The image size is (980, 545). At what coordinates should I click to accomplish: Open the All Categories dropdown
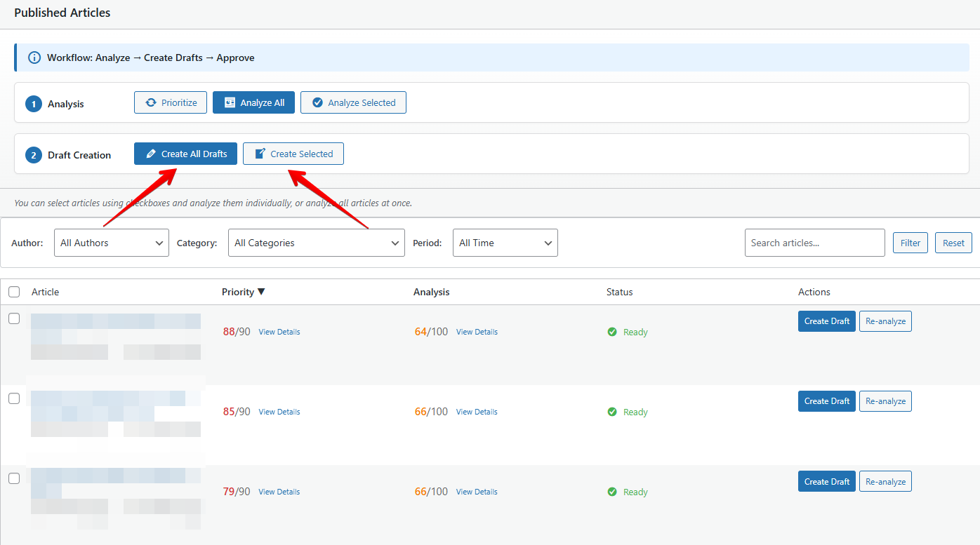[x=316, y=243]
